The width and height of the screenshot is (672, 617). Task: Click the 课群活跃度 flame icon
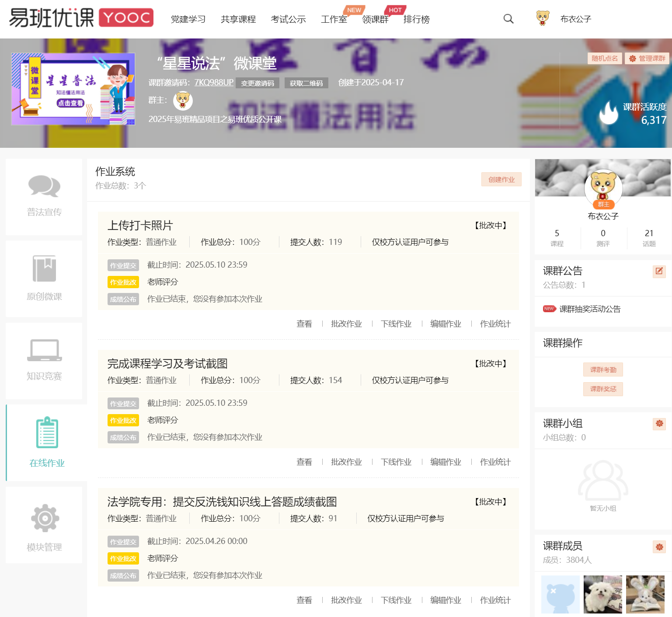(609, 113)
